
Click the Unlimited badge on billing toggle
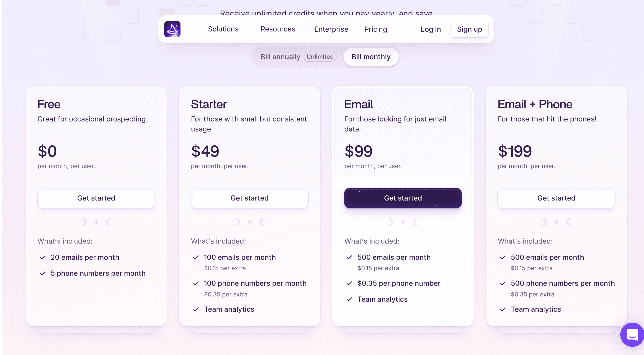point(320,57)
